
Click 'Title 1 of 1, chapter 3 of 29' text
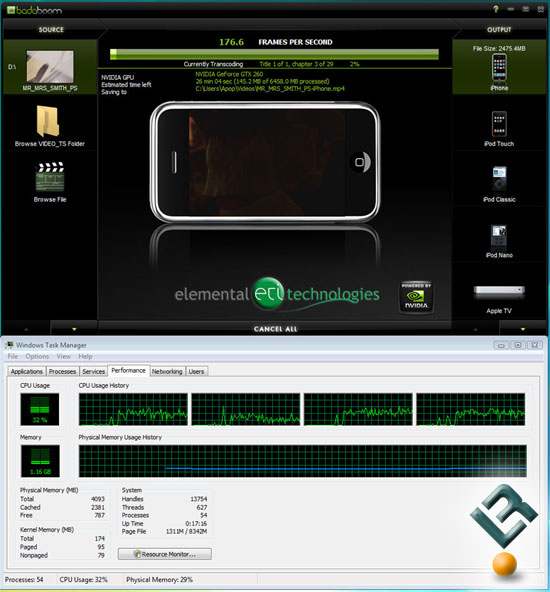pyautogui.click(x=296, y=64)
